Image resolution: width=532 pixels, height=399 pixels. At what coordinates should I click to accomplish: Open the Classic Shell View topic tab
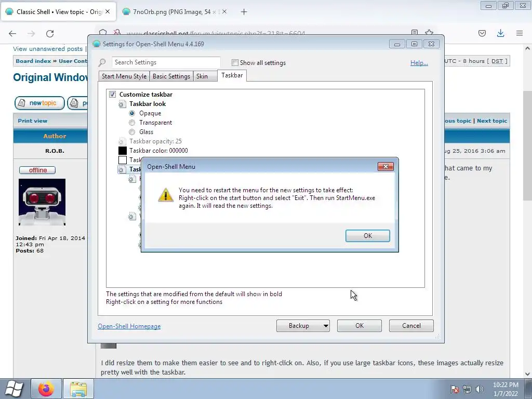tap(59, 12)
